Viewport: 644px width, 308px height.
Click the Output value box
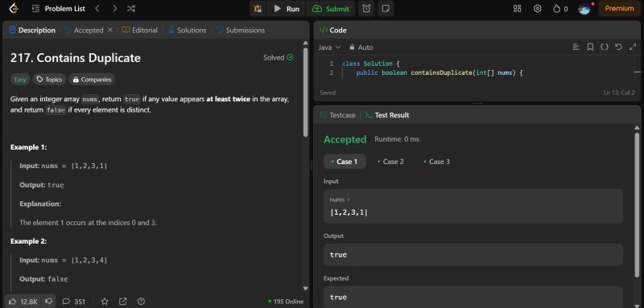click(473, 255)
